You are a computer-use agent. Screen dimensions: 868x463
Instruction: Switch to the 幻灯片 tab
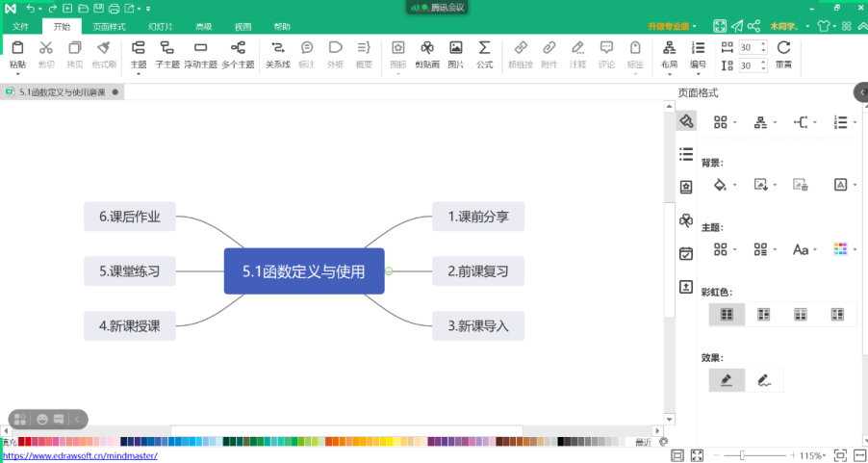(161, 27)
